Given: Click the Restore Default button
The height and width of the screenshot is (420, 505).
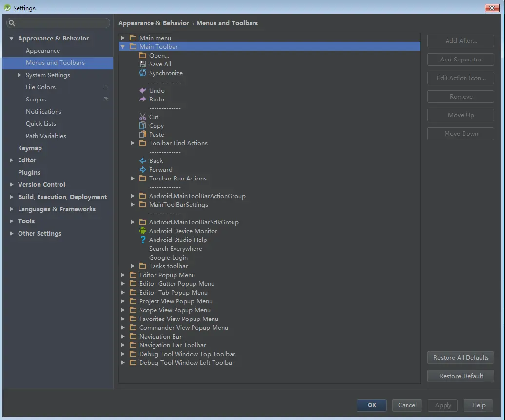Looking at the screenshot, I should (x=461, y=376).
